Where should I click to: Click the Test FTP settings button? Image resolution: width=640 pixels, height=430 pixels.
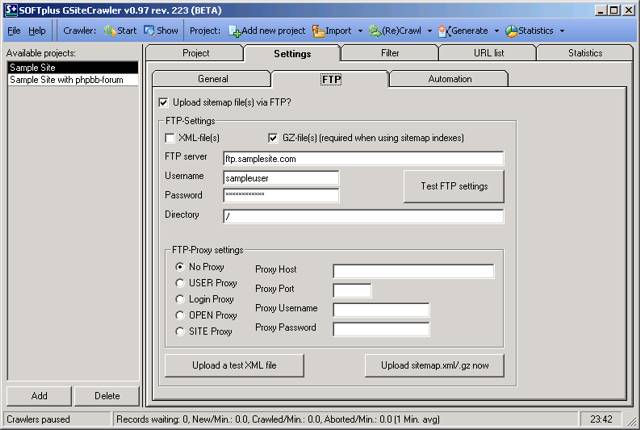454,186
